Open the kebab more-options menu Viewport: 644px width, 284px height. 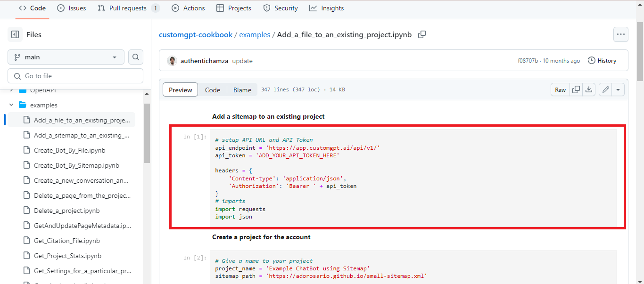click(620, 34)
